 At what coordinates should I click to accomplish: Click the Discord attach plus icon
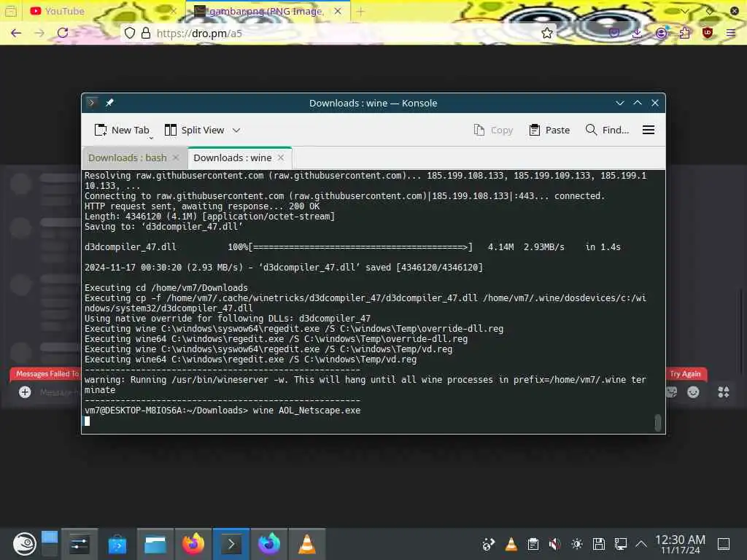[25, 392]
